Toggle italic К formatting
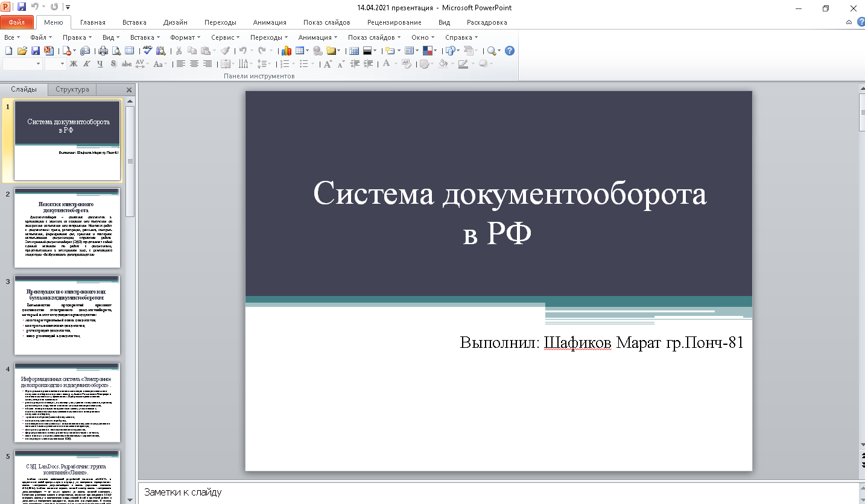The image size is (865, 504). click(x=86, y=64)
